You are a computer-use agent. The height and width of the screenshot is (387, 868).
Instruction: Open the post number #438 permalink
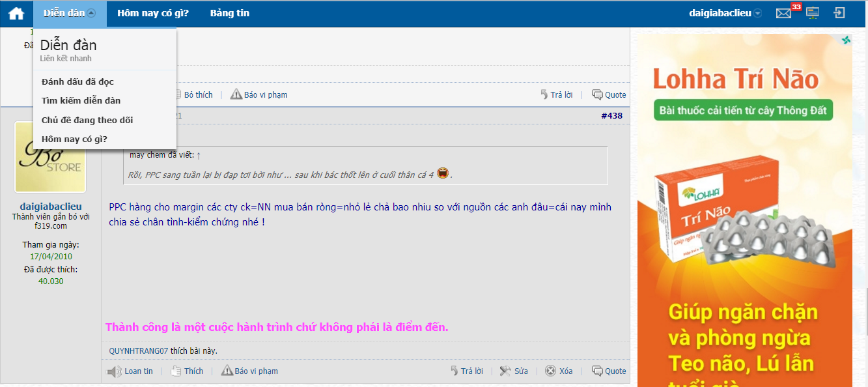(x=611, y=116)
